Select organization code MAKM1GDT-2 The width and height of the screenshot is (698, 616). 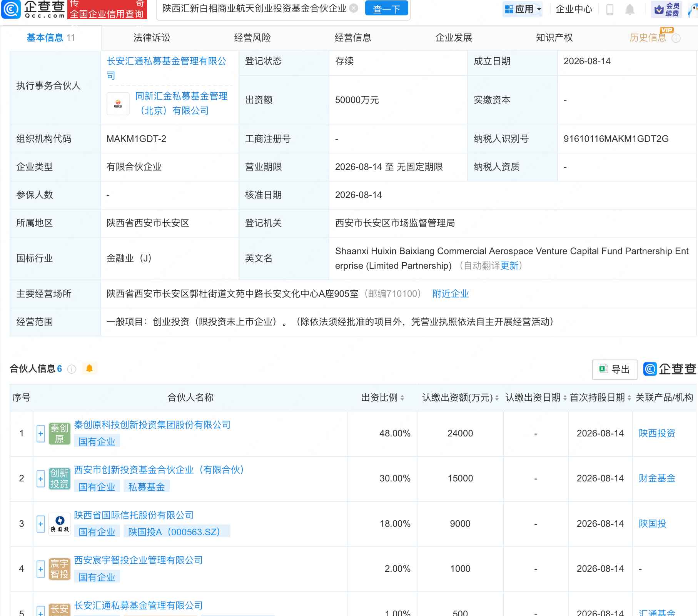point(136,139)
